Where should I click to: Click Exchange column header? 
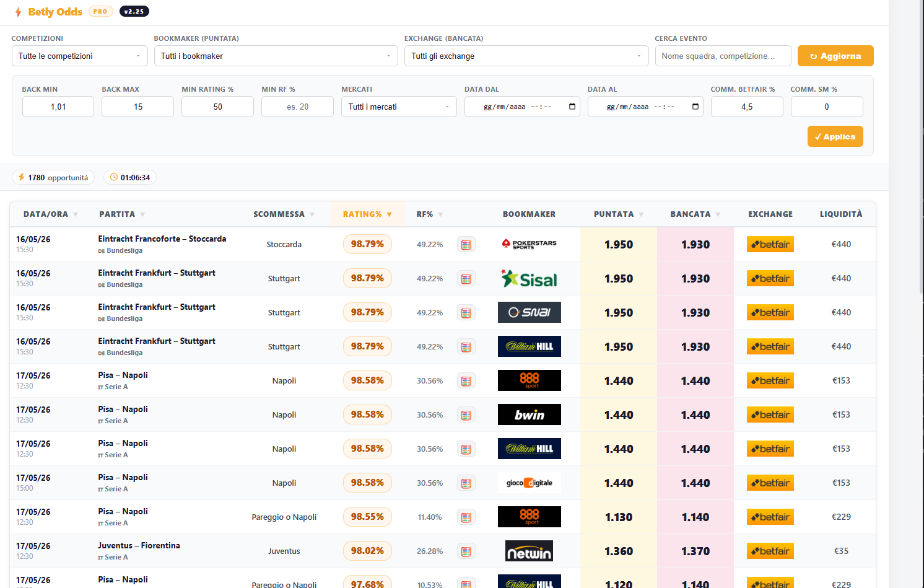point(770,214)
